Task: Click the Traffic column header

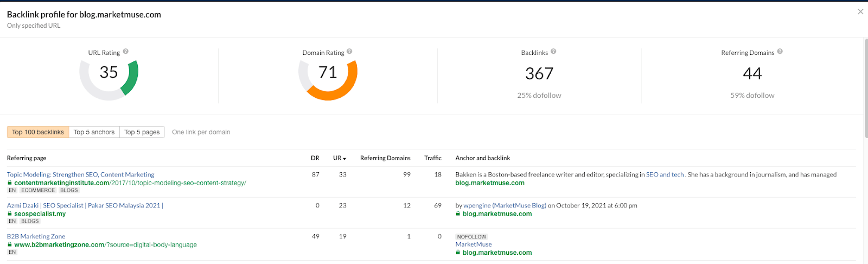Action: tap(433, 158)
